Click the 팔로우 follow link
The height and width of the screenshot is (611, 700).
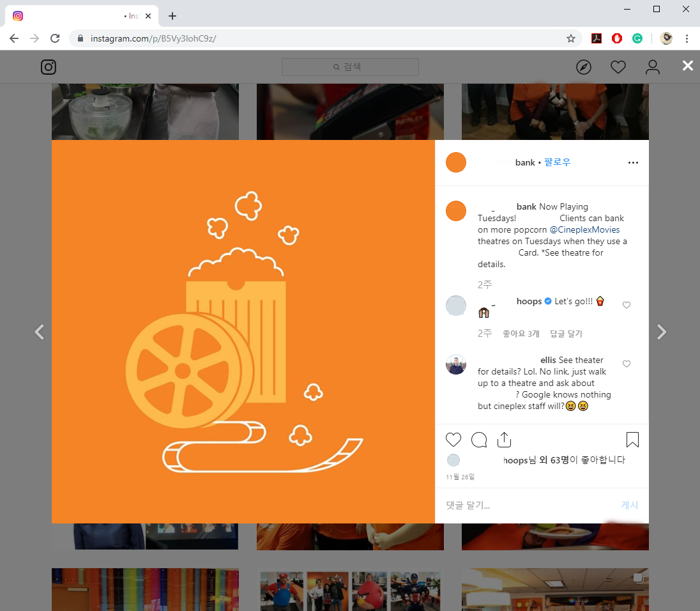557,162
